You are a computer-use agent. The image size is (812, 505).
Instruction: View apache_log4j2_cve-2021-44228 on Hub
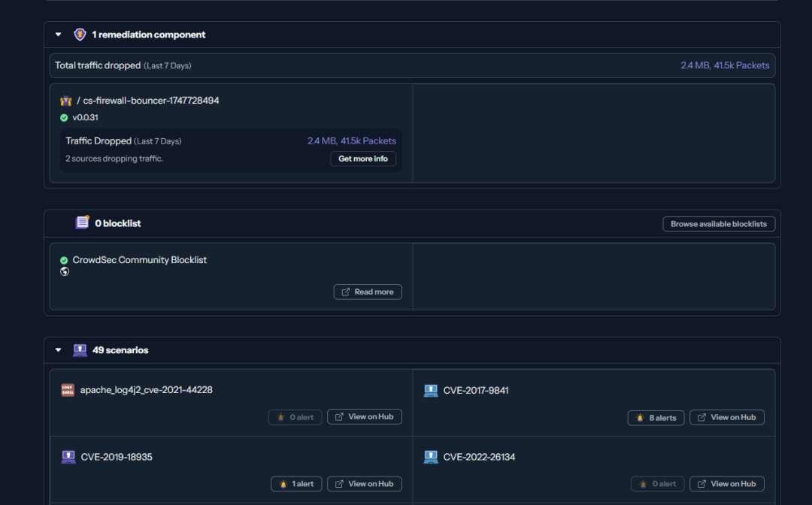pos(365,417)
